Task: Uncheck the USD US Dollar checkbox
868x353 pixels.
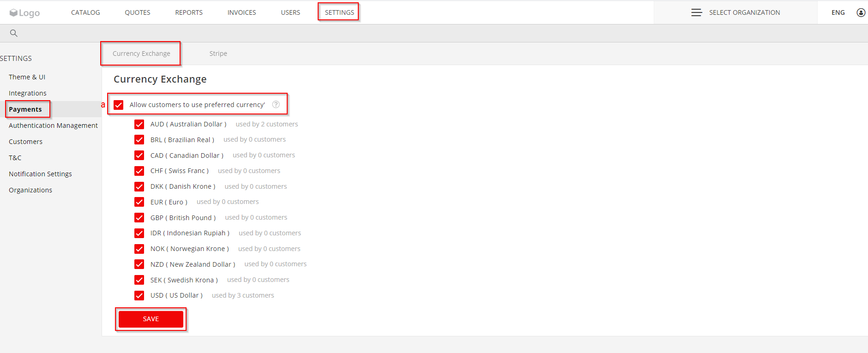Action: pyautogui.click(x=139, y=295)
